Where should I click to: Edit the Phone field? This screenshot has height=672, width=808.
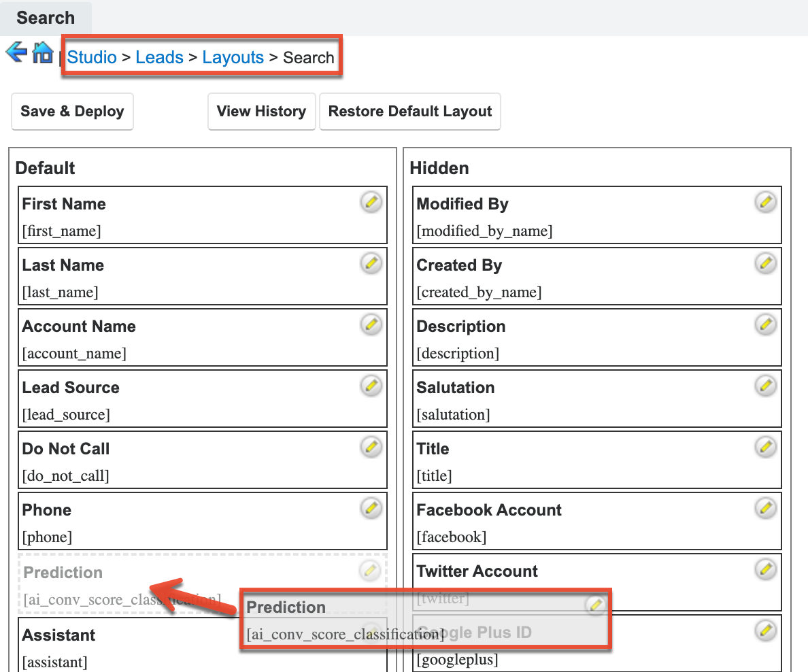tap(371, 507)
